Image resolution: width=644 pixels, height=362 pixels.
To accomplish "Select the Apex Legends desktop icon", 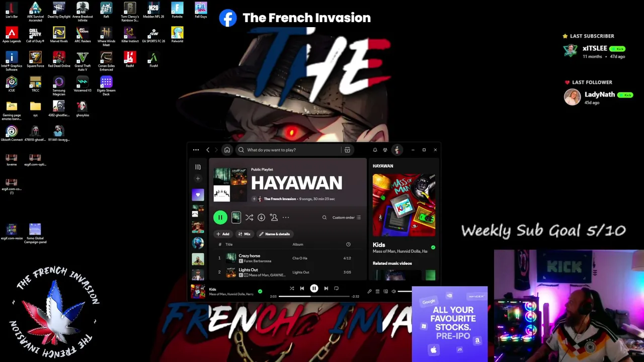I will (x=12, y=35).
